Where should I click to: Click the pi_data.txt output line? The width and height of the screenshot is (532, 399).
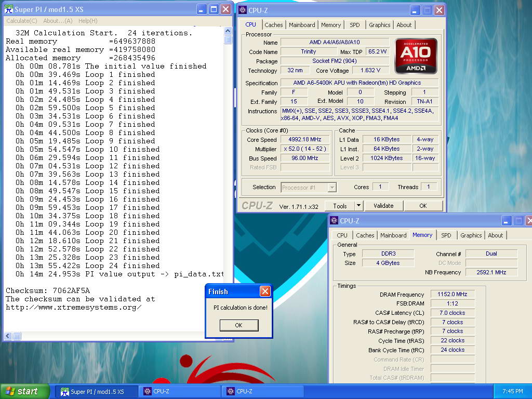(x=119, y=274)
